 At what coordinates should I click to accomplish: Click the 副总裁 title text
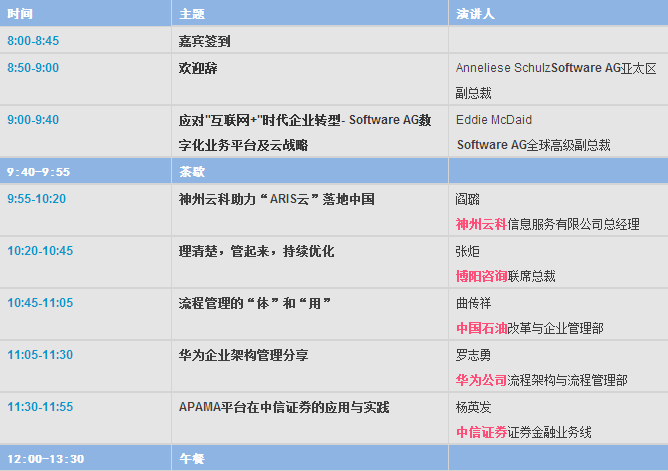(x=473, y=93)
